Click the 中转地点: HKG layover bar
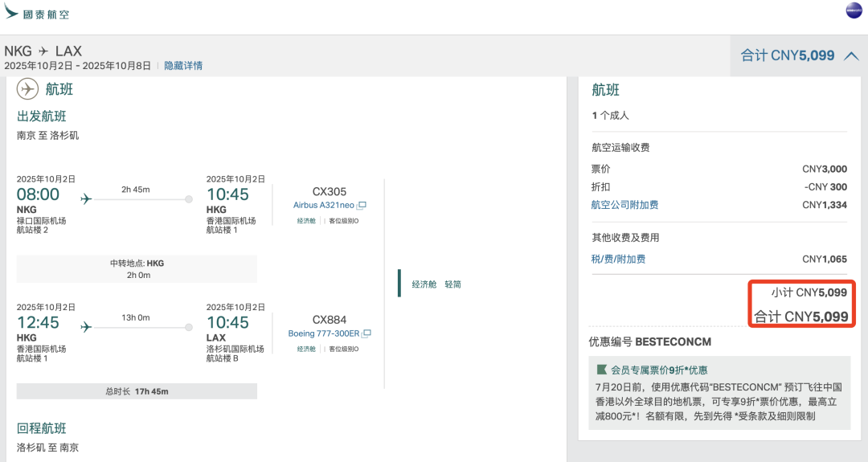The height and width of the screenshot is (462, 868). (x=137, y=269)
